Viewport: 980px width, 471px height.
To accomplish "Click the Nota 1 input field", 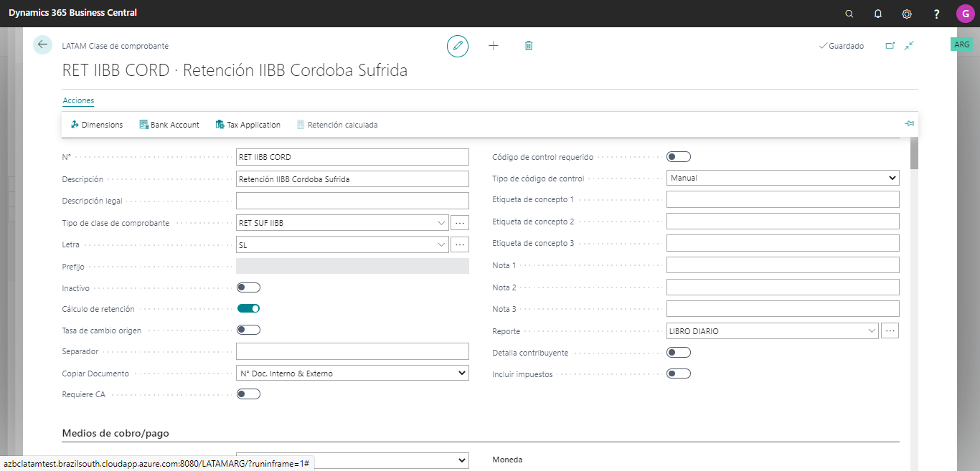I will 783,265.
